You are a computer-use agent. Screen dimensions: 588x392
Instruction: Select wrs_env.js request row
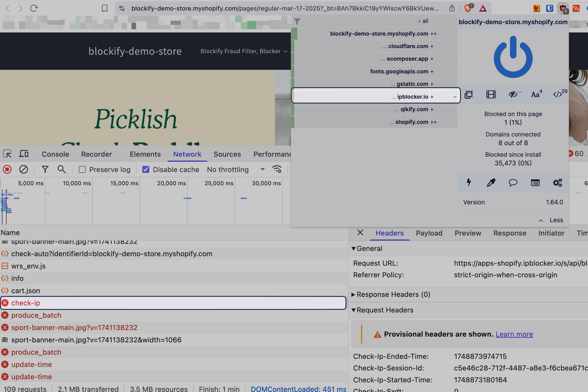click(x=174, y=266)
